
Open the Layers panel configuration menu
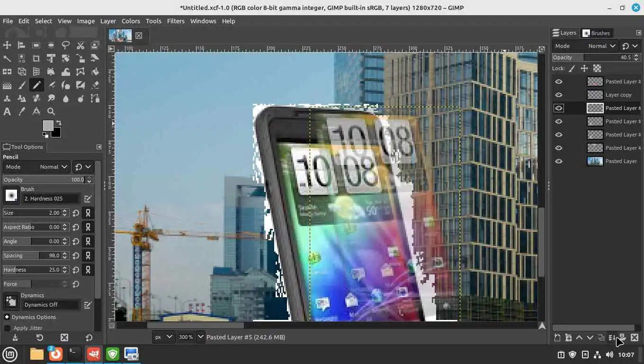[638, 33]
